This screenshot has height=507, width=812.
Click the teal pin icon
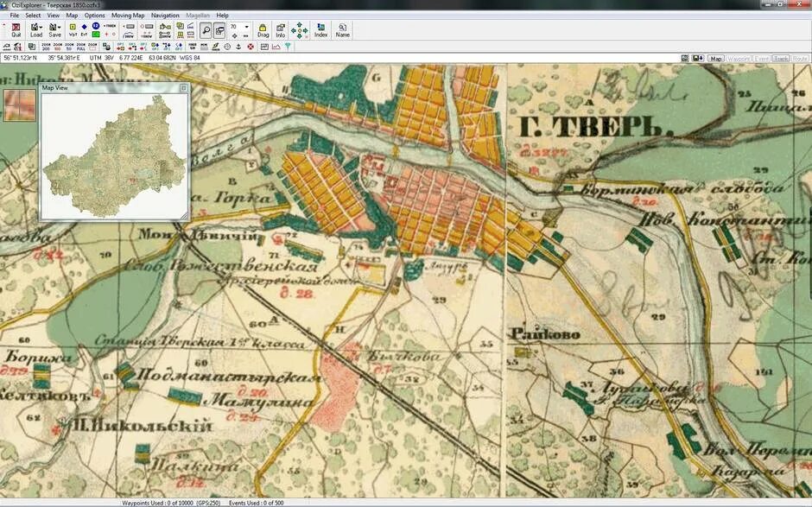coord(288,47)
